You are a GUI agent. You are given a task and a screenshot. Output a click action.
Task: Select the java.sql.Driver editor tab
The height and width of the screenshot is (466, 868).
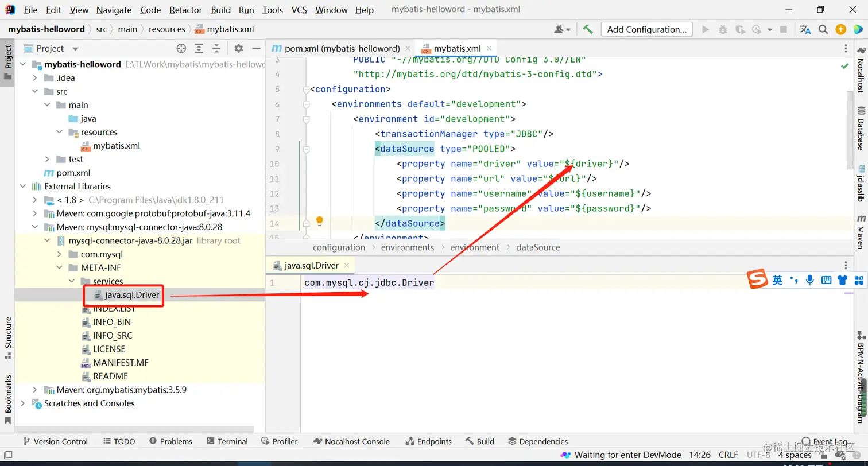tap(312, 266)
